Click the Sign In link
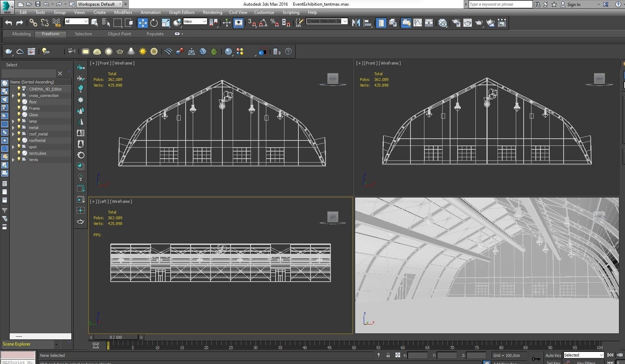This screenshot has height=364, width=625. point(574,4)
